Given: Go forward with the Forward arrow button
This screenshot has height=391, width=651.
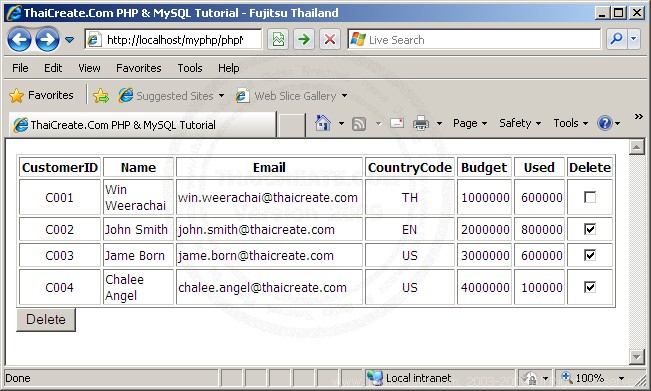Looking at the screenshot, I should pos(47,40).
